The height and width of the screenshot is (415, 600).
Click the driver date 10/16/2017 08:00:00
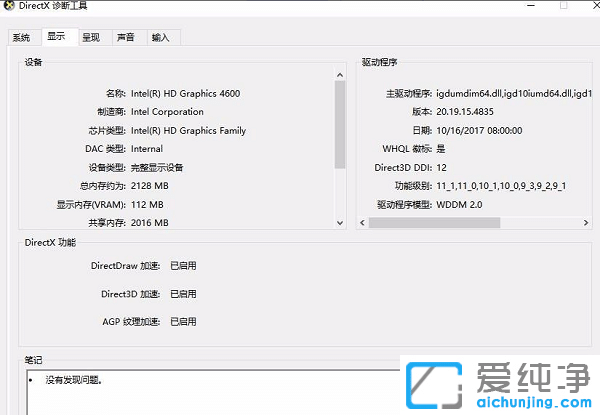(479, 130)
